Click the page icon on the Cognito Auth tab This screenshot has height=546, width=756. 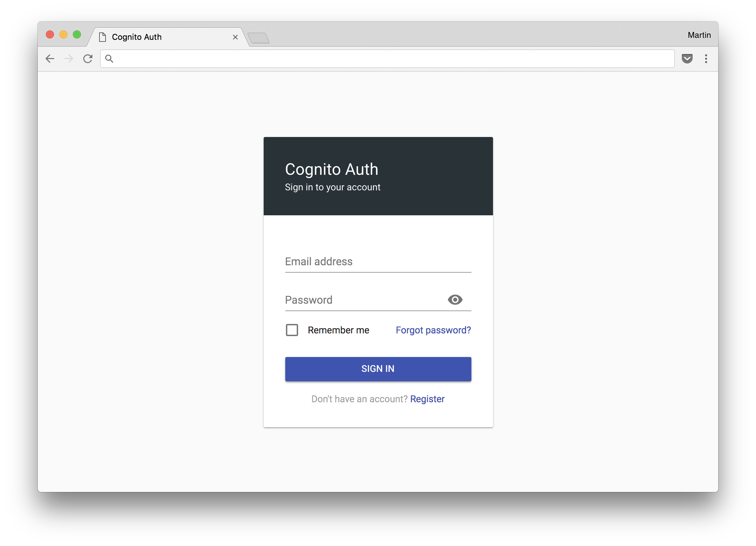(103, 37)
